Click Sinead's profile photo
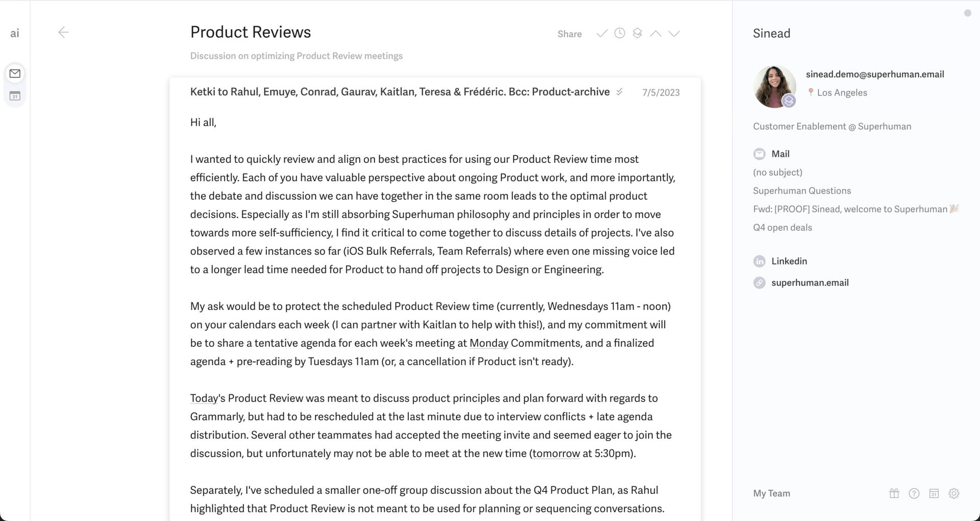Screen dimensions: 980x521 coord(774,86)
